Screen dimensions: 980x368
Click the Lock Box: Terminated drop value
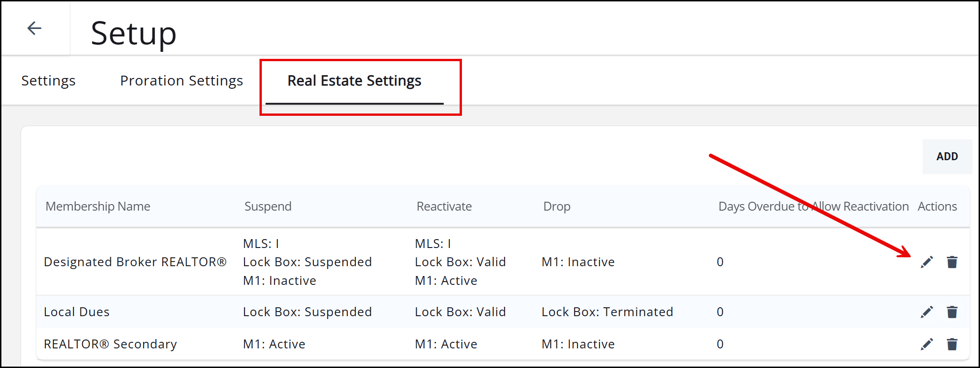tap(607, 312)
